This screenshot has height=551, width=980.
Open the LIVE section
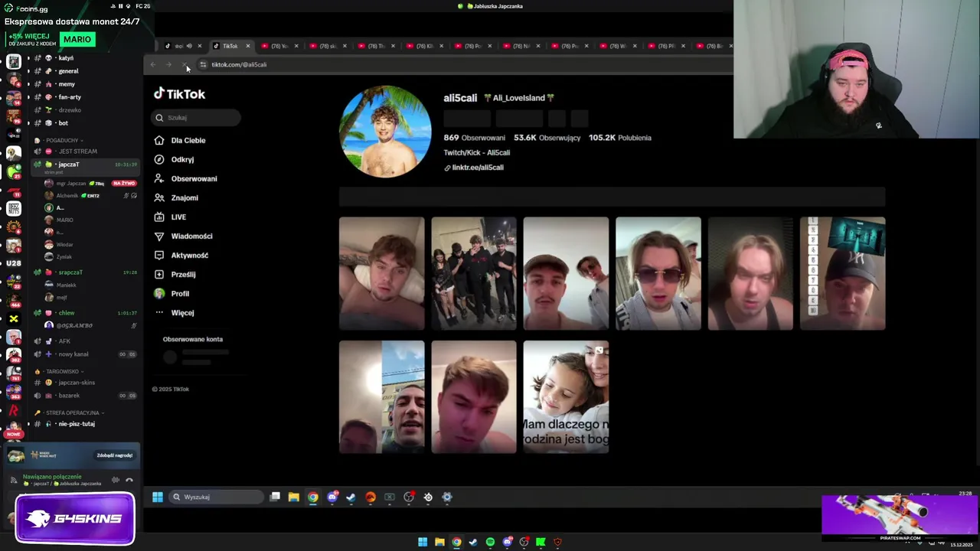tap(178, 217)
